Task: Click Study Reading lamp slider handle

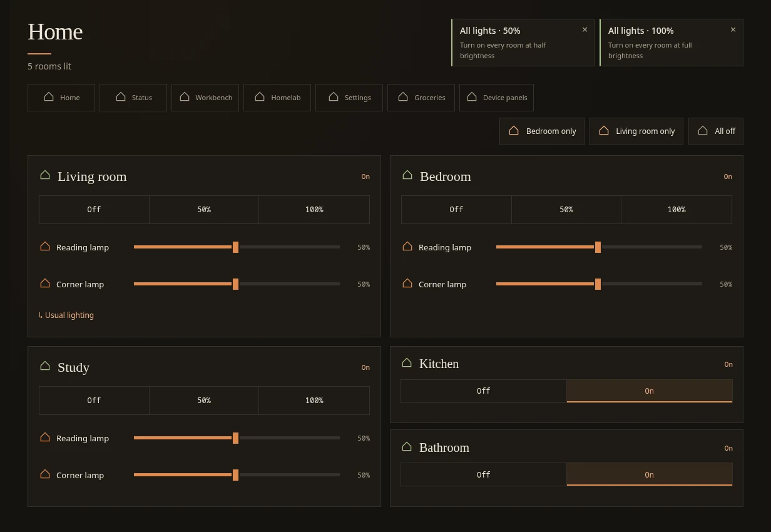Action: point(235,438)
